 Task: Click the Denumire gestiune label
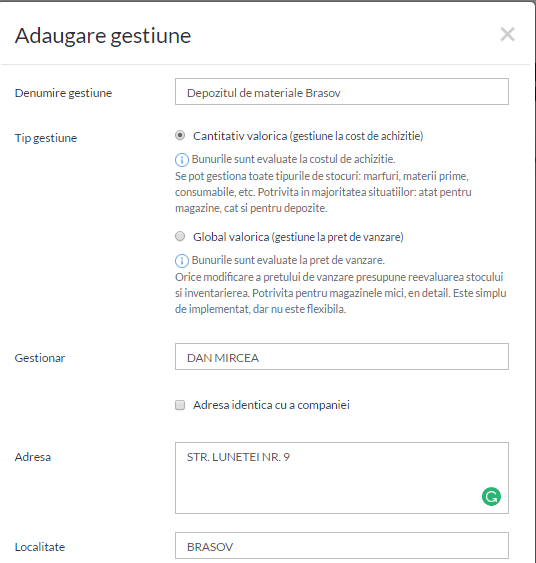(x=63, y=93)
